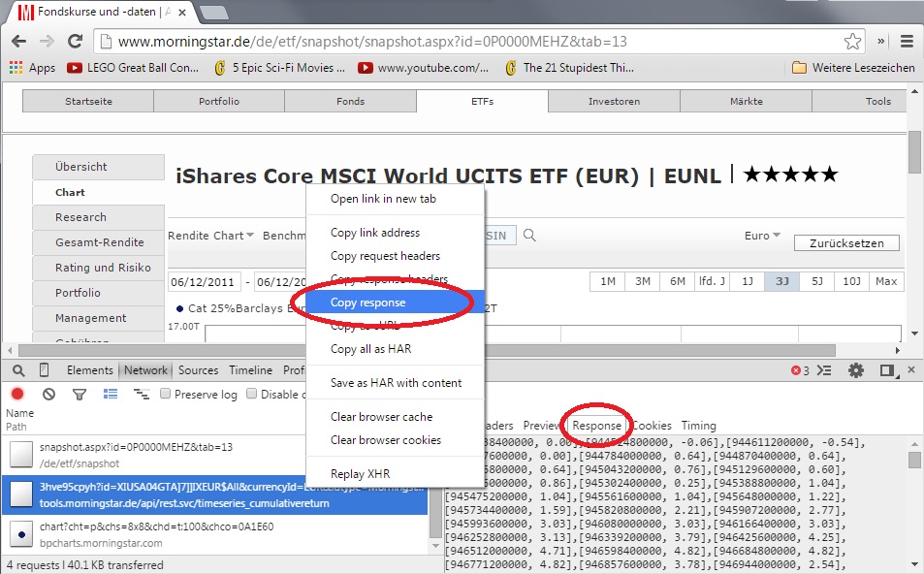This screenshot has width=924, height=574.
Task: Select the chart?cht=p request row
Action: [214, 534]
